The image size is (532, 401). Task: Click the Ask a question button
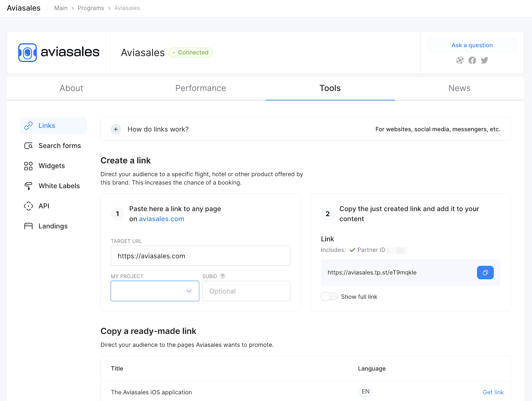pos(472,45)
